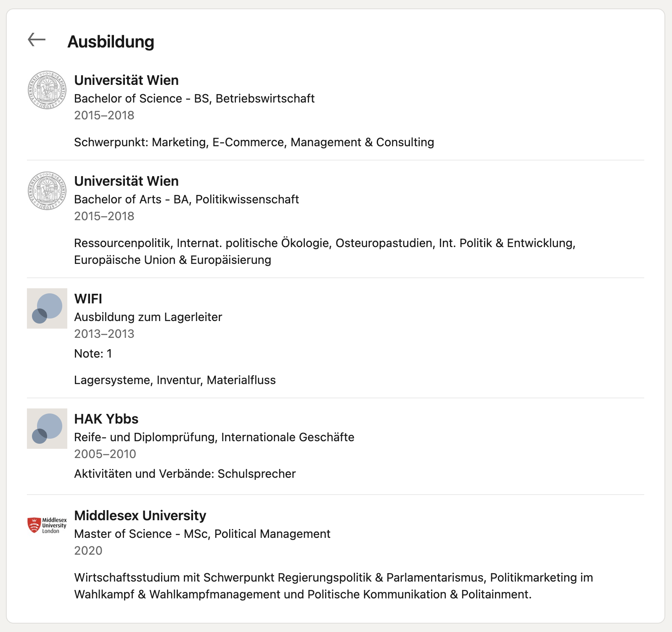Click Aktivitäten und Verbände: Schulsprecher line
Image resolution: width=672 pixels, height=632 pixels.
click(185, 474)
